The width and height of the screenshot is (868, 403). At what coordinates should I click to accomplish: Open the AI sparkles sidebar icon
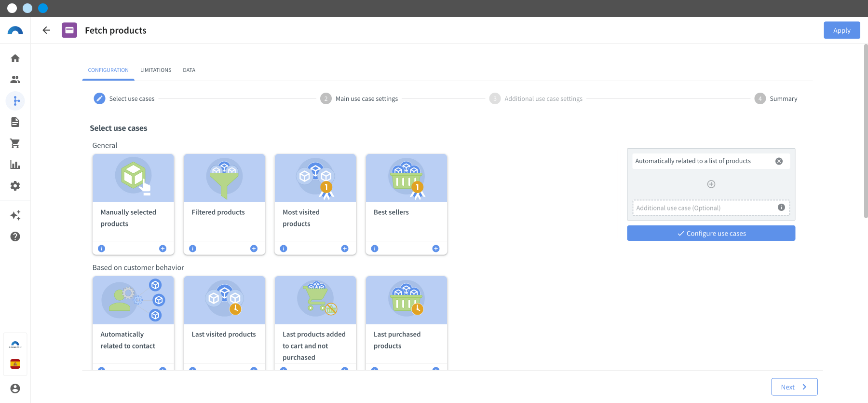point(15,215)
